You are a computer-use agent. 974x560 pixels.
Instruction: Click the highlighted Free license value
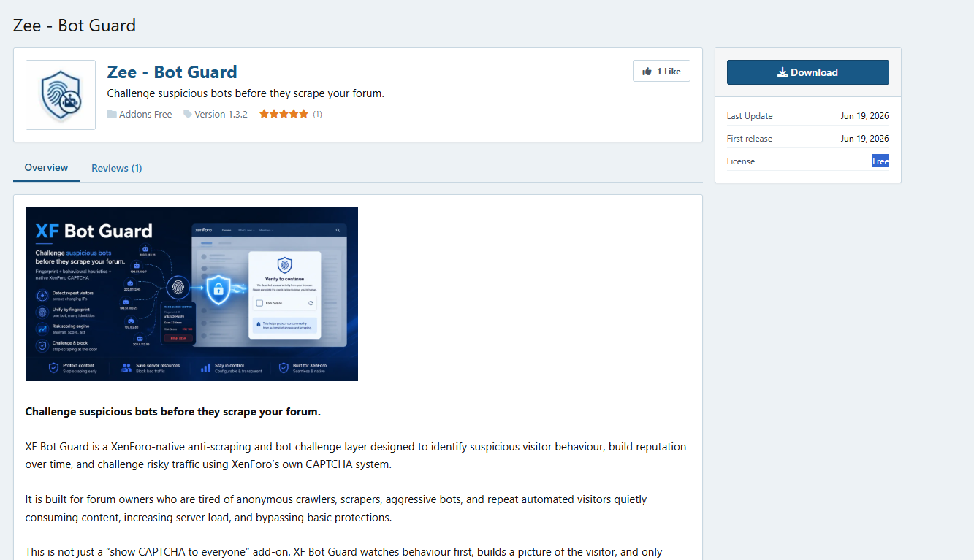click(880, 161)
